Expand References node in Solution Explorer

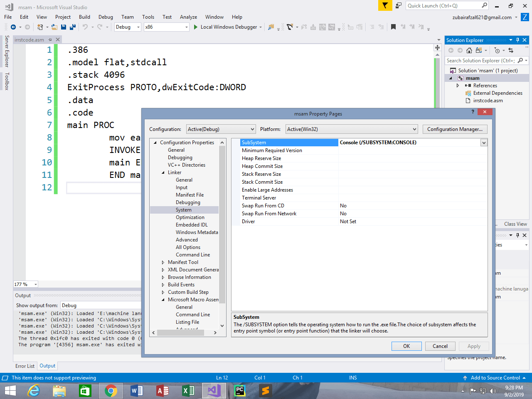[458, 86]
